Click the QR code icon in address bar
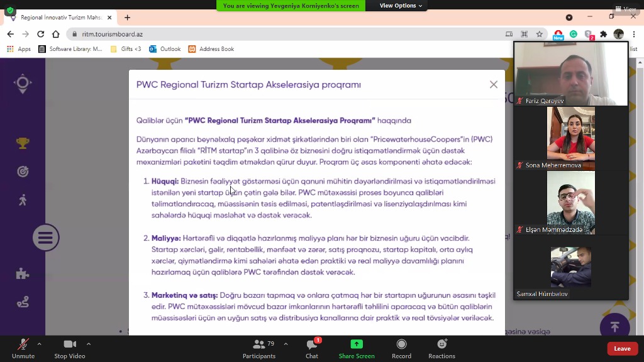 [x=524, y=34]
